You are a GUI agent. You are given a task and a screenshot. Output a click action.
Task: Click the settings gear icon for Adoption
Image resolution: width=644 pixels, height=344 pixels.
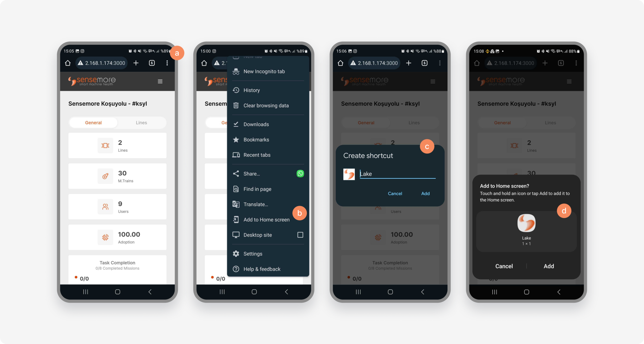click(105, 237)
